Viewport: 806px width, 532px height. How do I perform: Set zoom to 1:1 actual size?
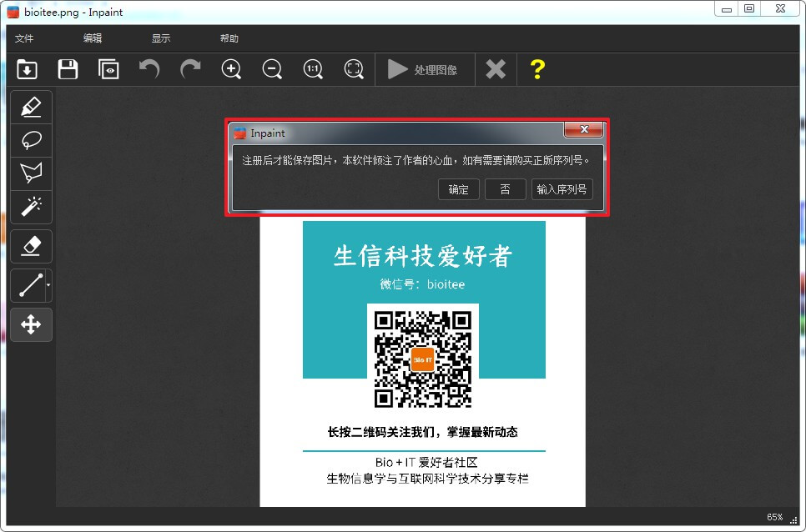tap(313, 69)
